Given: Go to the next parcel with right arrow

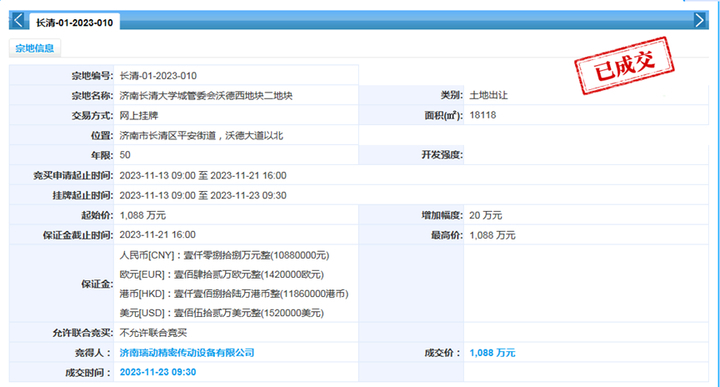Looking at the screenshot, I should (x=699, y=20).
